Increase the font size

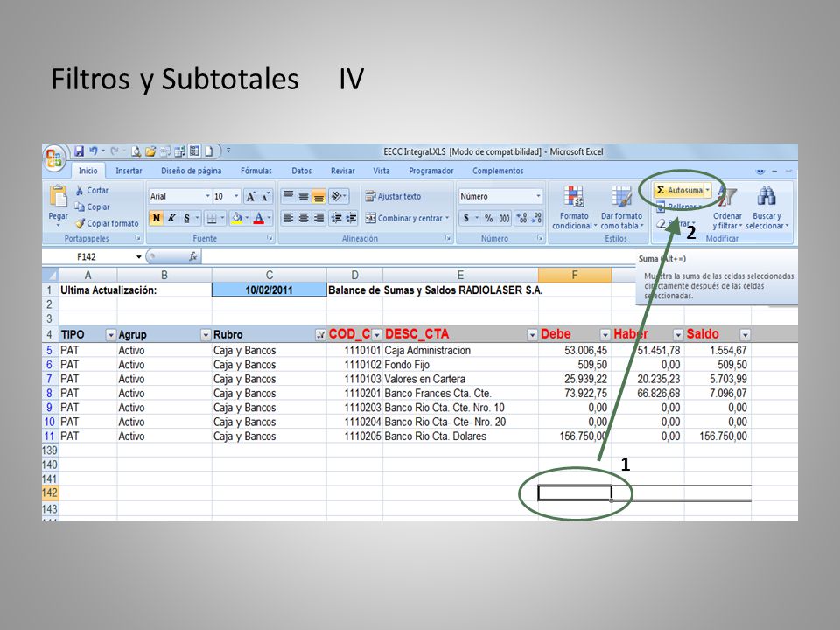[x=251, y=197]
